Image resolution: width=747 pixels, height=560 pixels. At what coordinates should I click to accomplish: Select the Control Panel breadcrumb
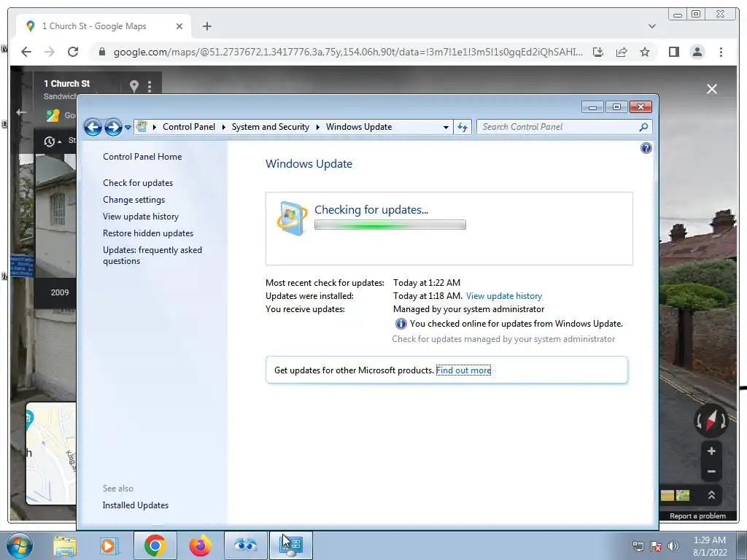coord(189,127)
